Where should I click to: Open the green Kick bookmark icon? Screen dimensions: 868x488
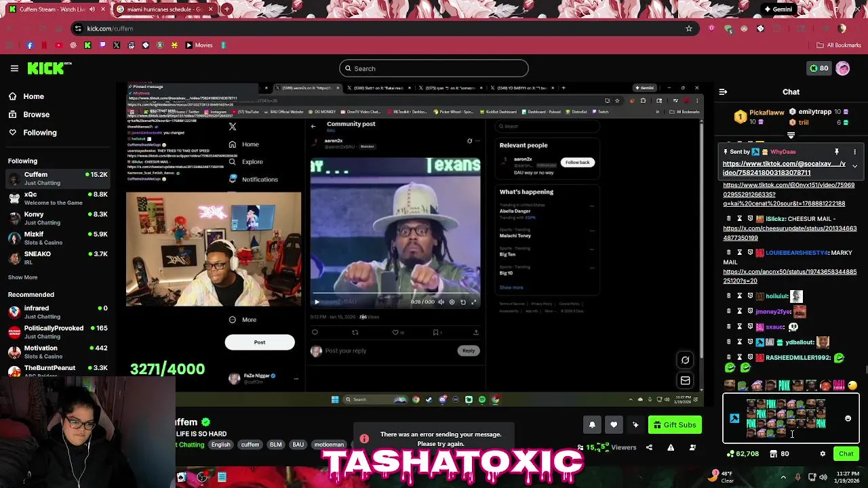pos(87,45)
